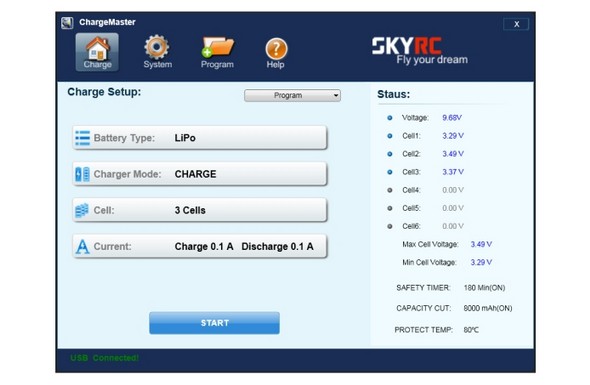Screen dimensions: 590x385
Task: Change the 3 Cells setting
Action: pos(200,210)
